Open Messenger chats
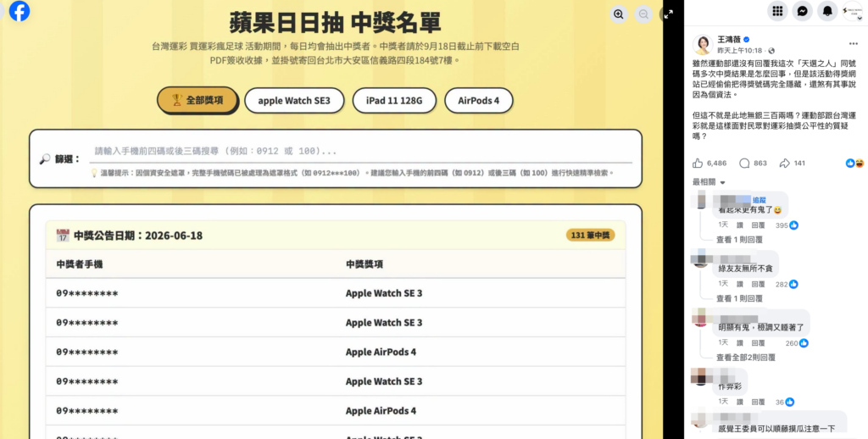 [802, 11]
